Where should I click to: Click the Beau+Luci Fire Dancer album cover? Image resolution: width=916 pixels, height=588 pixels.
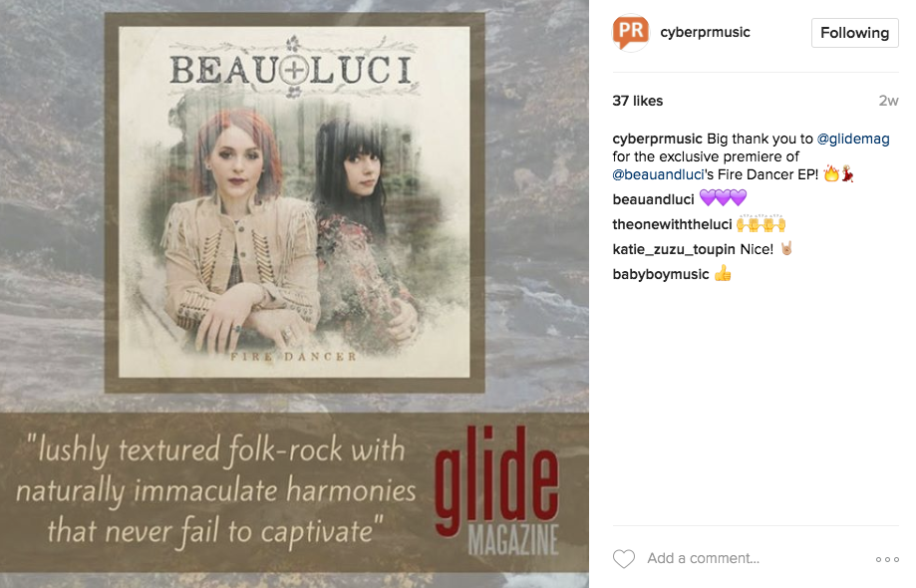[x=294, y=202]
